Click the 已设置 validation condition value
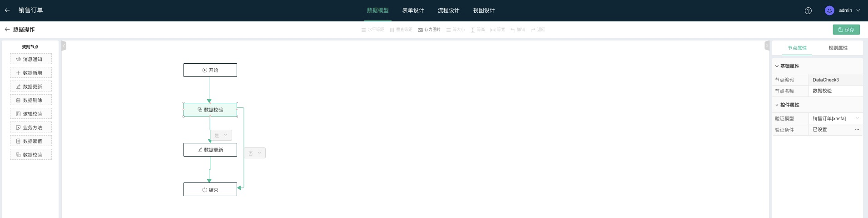868x218 pixels. (820, 130)
